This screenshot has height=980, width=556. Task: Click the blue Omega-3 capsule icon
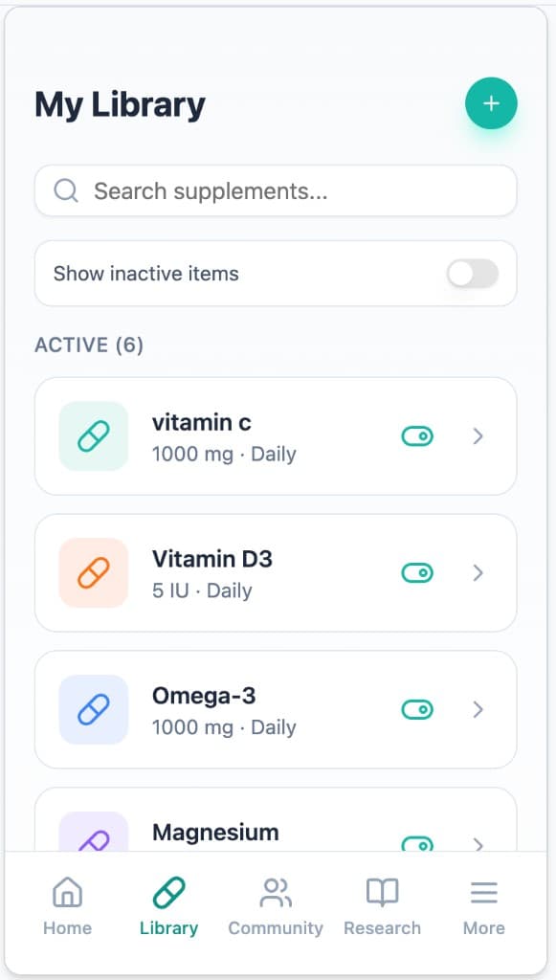tap(93, 710)
